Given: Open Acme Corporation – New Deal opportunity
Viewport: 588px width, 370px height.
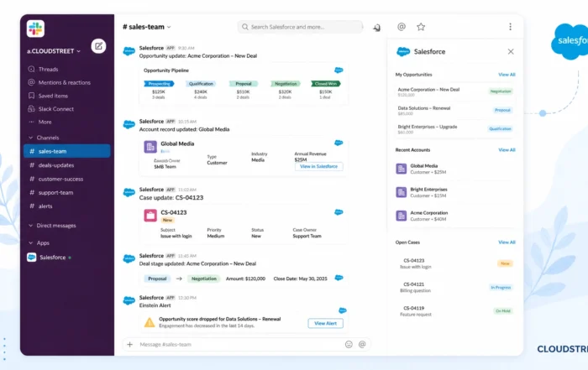Looking at the screenshot, I should 455,91.
